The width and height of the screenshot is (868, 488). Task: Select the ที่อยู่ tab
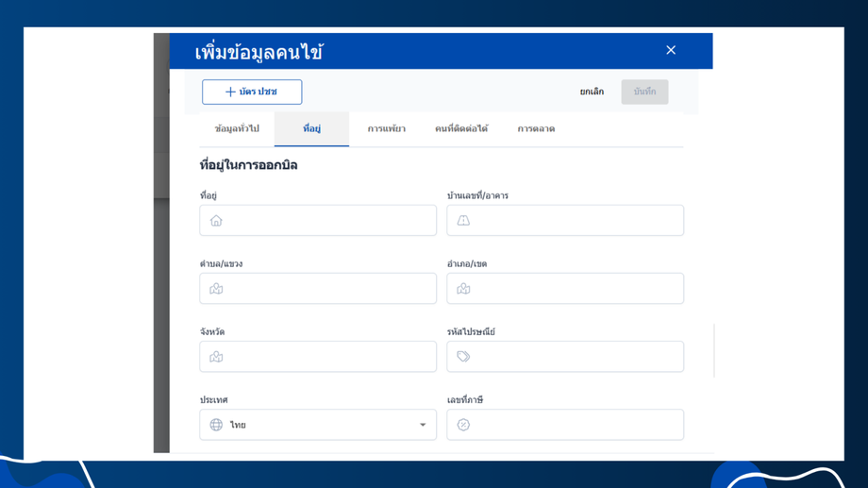tap(311, 129)
